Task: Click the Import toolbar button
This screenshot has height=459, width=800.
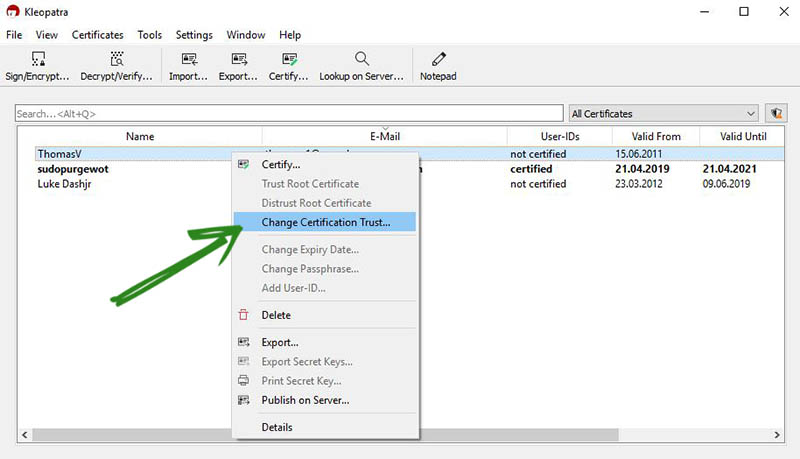Action: coord(188,66)
